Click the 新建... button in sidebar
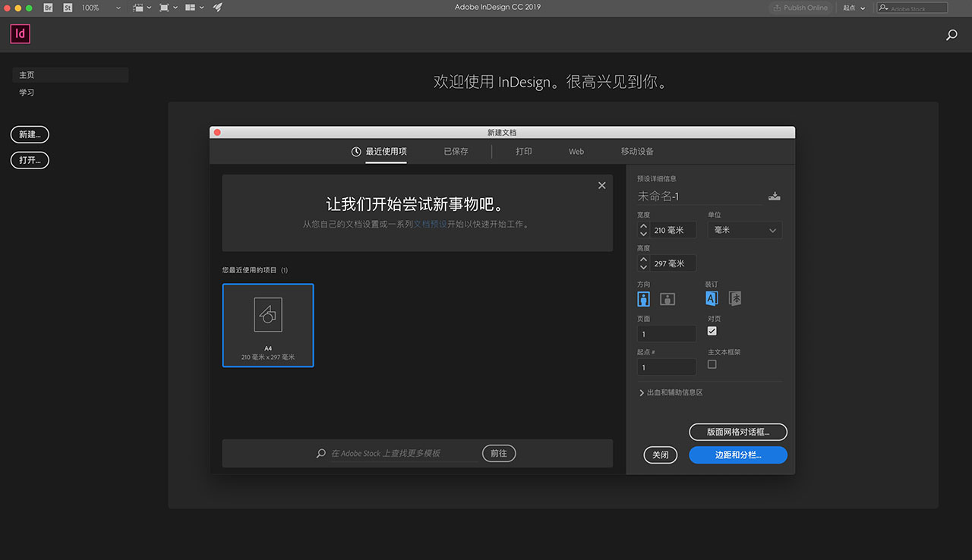The width and height of the screenshot is (972, 560). (x=30, y=134)
